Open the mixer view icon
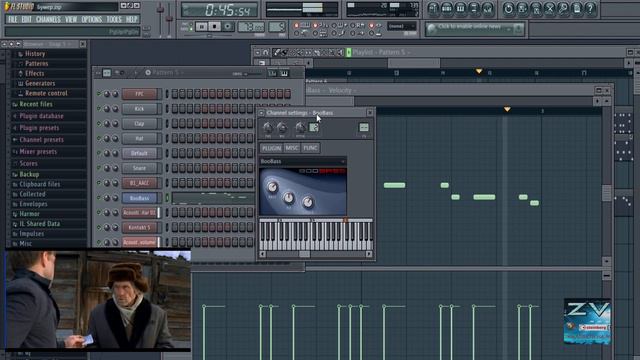Image resolution: width=640 pixels, height=360 pixels. (x=487, y=9)
